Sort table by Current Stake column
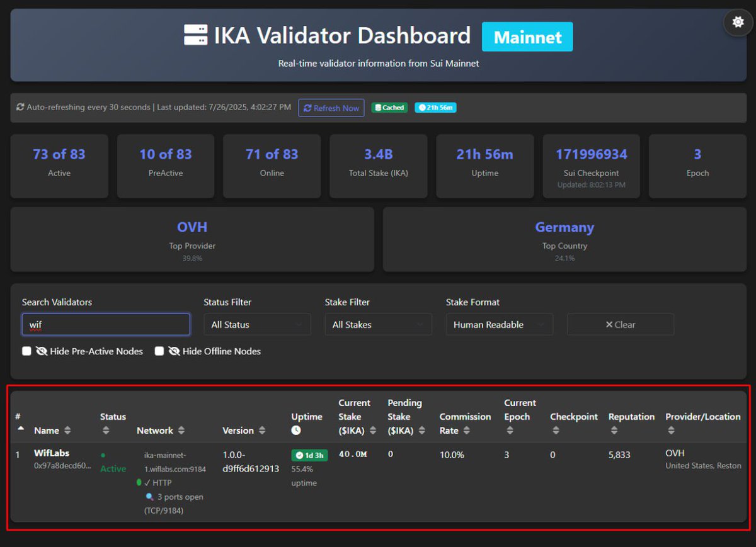Image resolution: width=756 pixels, height=547 pixels. click(373, 431)
